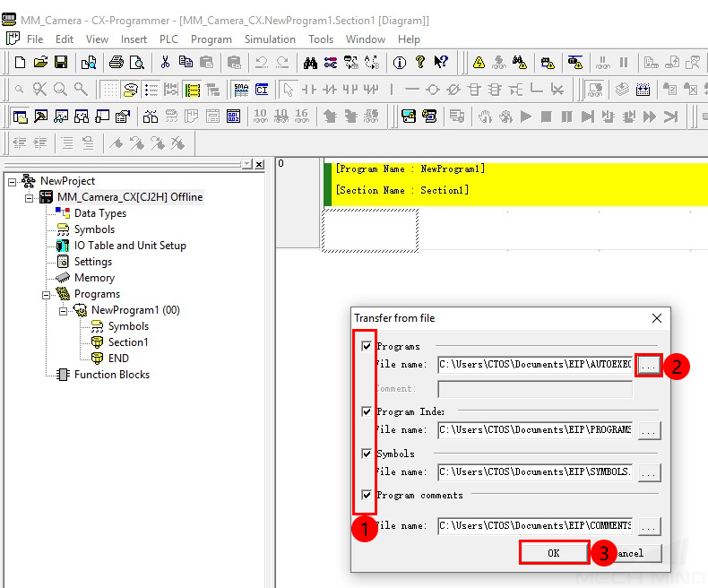Select Section1 in project tree

pyautogui.click(x=128, y=342)
